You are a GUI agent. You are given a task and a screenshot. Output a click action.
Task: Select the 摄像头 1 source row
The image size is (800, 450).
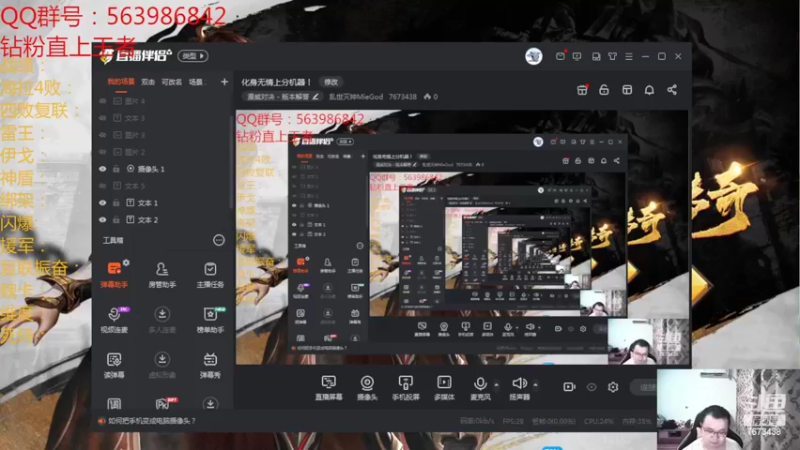pos(162,169)
